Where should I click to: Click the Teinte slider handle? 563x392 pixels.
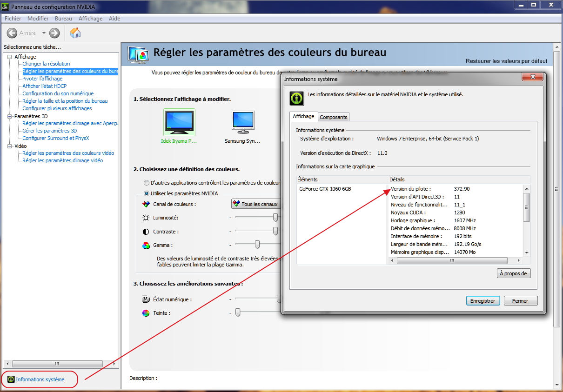tap(238, 312)
